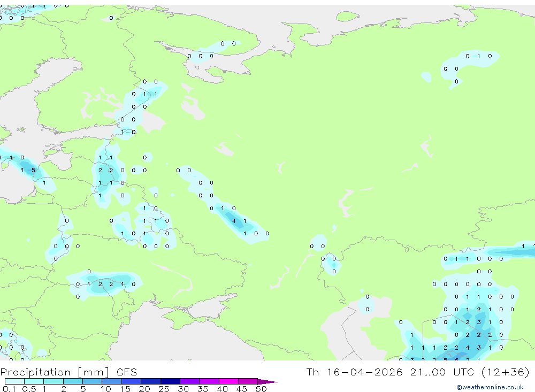The width and height of the screenshot is (535, 392).
Task: Select the "35" legend scale label
Action: tap(203, 389)
